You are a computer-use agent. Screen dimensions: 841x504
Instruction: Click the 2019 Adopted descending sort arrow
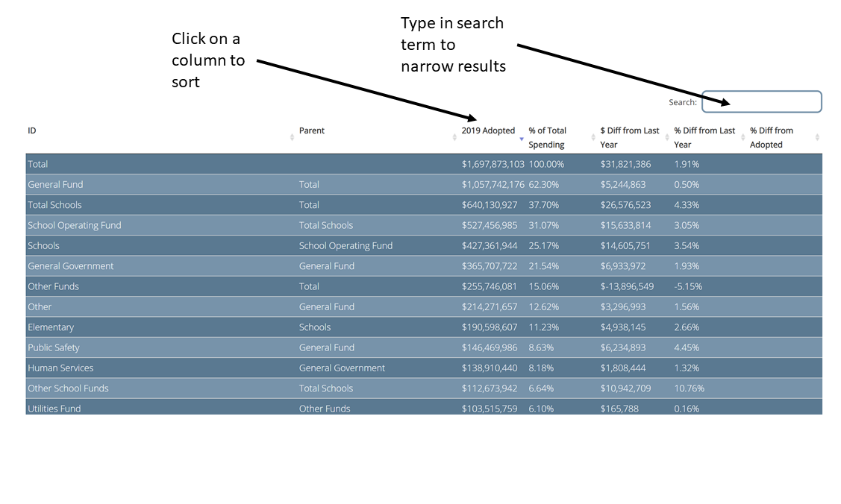coord(521,139)
